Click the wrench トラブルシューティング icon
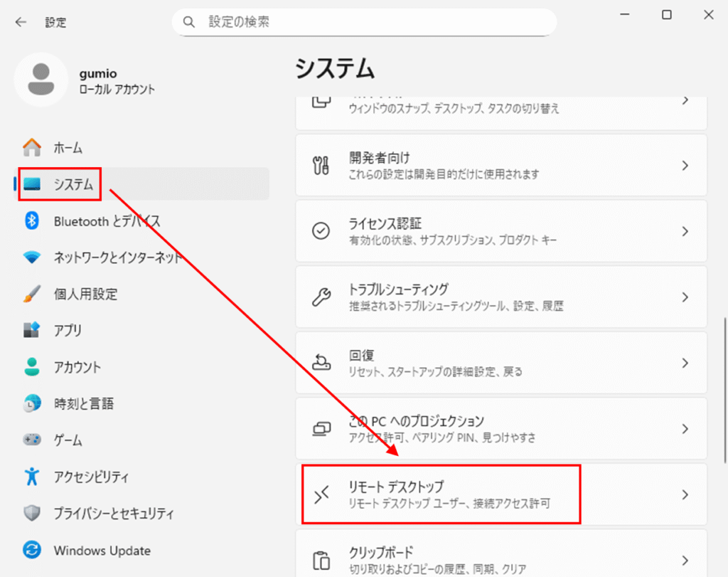 (321, 297)
